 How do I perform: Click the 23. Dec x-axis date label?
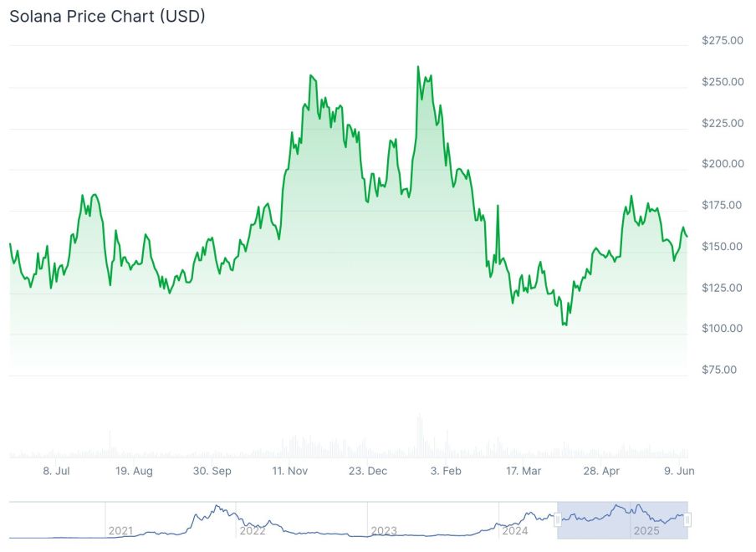[368, 472]
